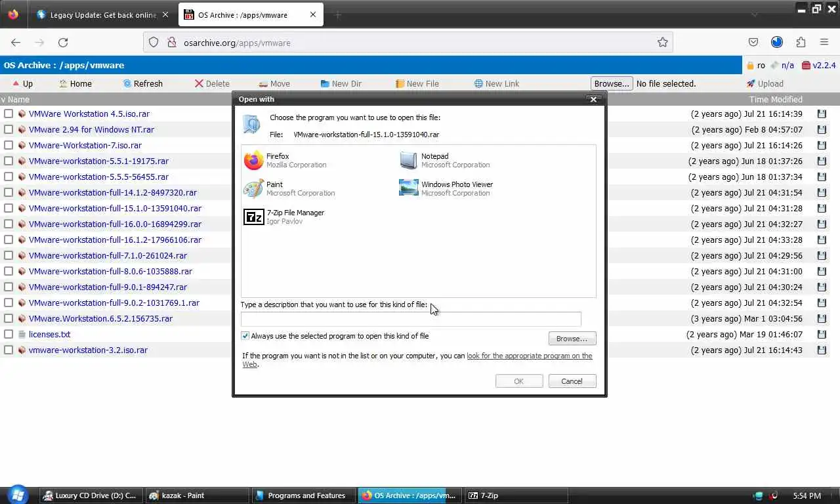Click the page Browse... file chooser button
The image size is (840, 504).
[612, 83]
